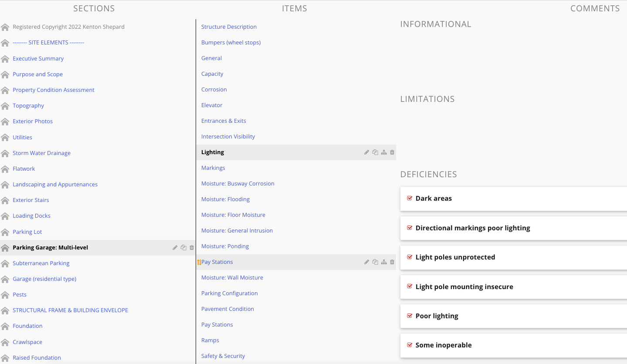Open the Intersection Visibility item
Screen dimensions: 627x364
point(228,137)
